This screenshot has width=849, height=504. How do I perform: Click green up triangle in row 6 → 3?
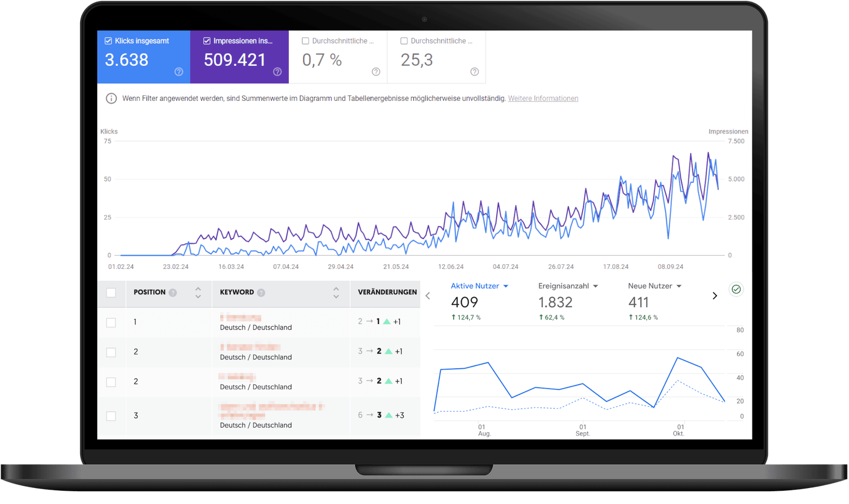[389, 415]
